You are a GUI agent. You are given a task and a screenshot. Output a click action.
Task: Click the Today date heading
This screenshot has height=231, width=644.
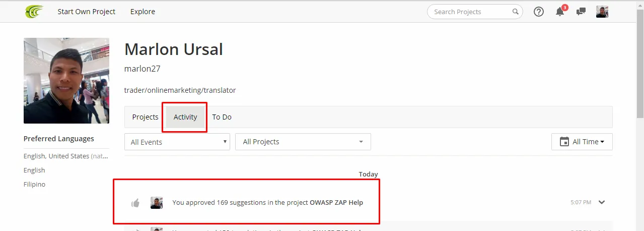point(368,174)
